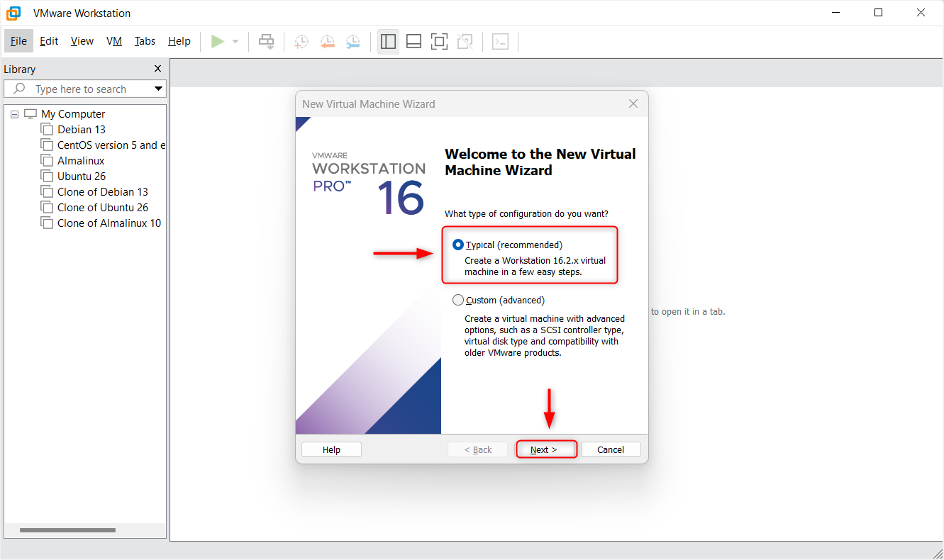Open the Help menu
The width and height of the screenshot is (944, 560).
click(179, 41)
